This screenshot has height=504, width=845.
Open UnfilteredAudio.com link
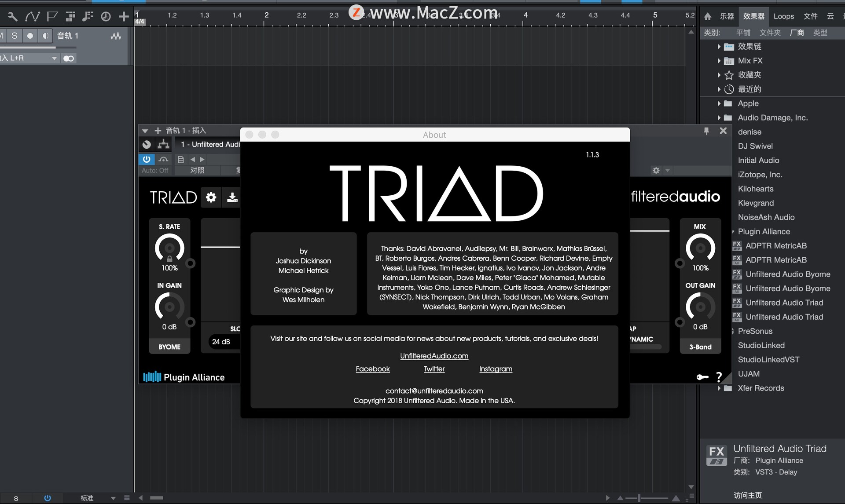click(434, 356)
